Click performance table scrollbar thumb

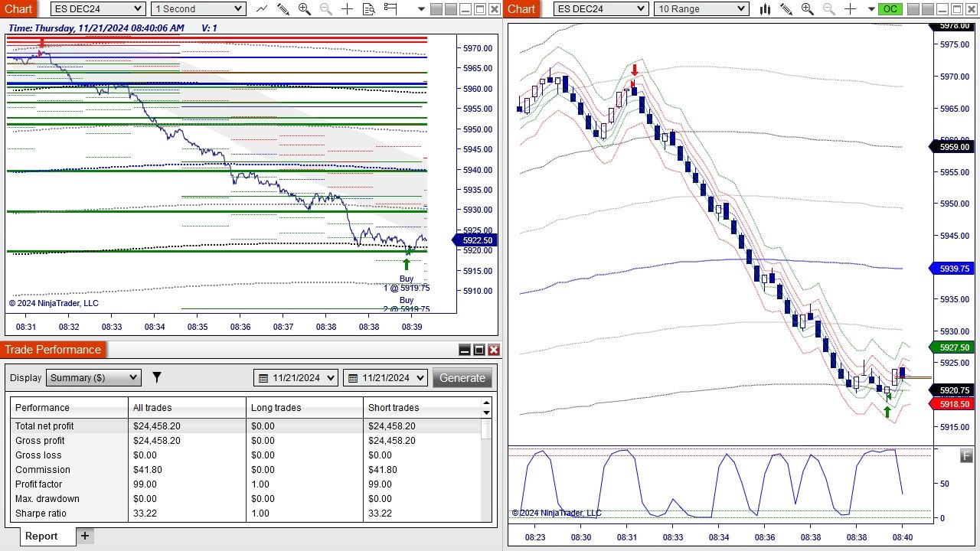coord(485,429)
